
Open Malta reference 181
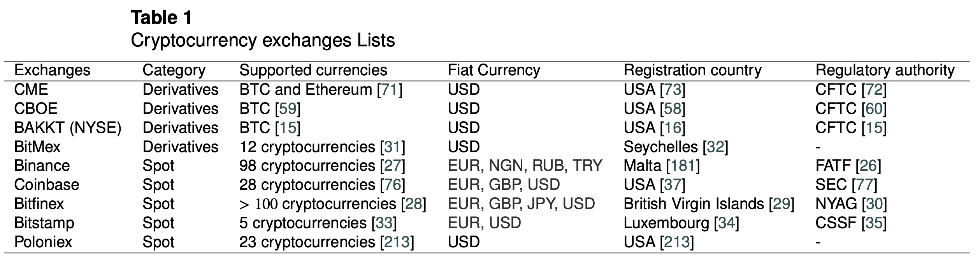coord(683,166)
